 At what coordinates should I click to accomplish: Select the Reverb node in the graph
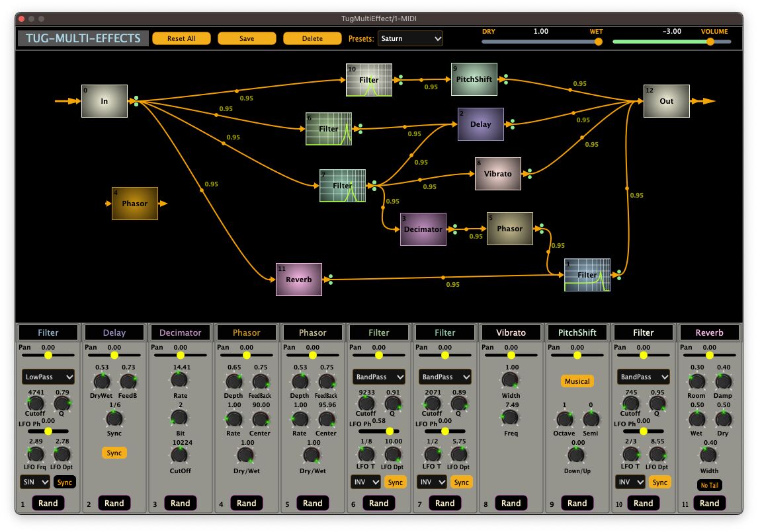coord(298,280)
